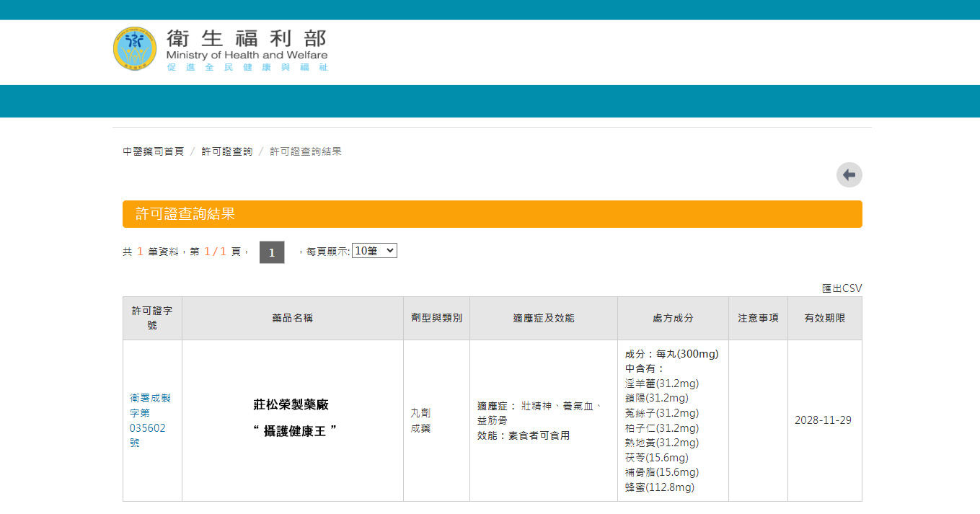Click the 許可證查詢結果 orange heading
This screenshot has width=980, height=514.
coord(493,214)
